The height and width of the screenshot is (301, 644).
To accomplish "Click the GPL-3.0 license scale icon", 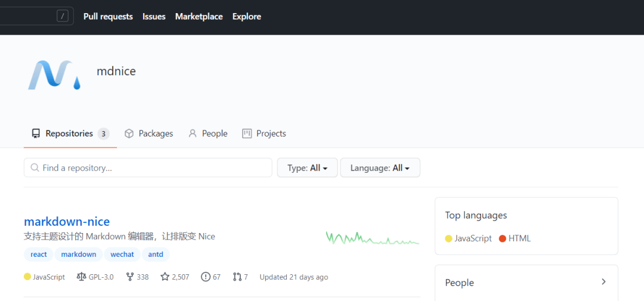I will pos(82,277).
